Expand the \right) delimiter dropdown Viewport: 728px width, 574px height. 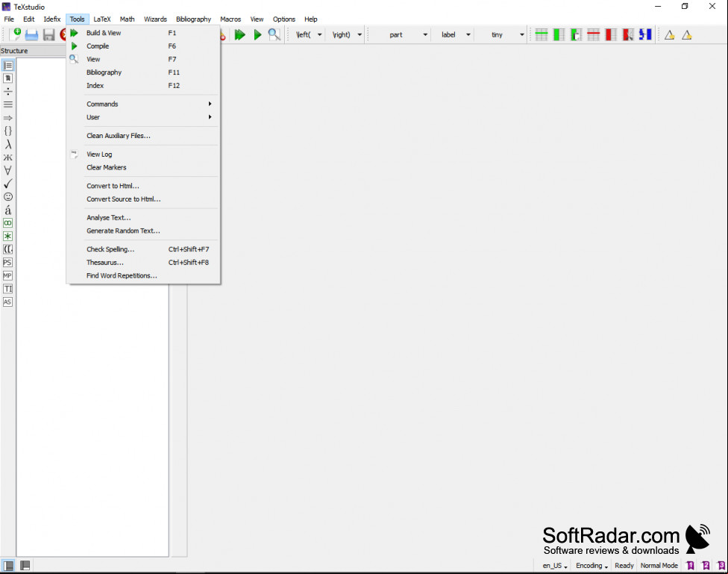pyautogui.click(x=360, y=35)
